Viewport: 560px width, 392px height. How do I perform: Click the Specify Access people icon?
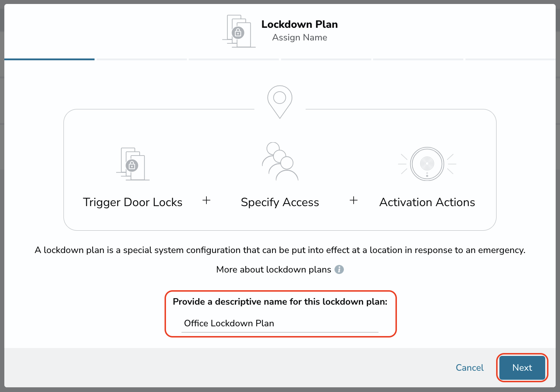[x=280, y=161]
